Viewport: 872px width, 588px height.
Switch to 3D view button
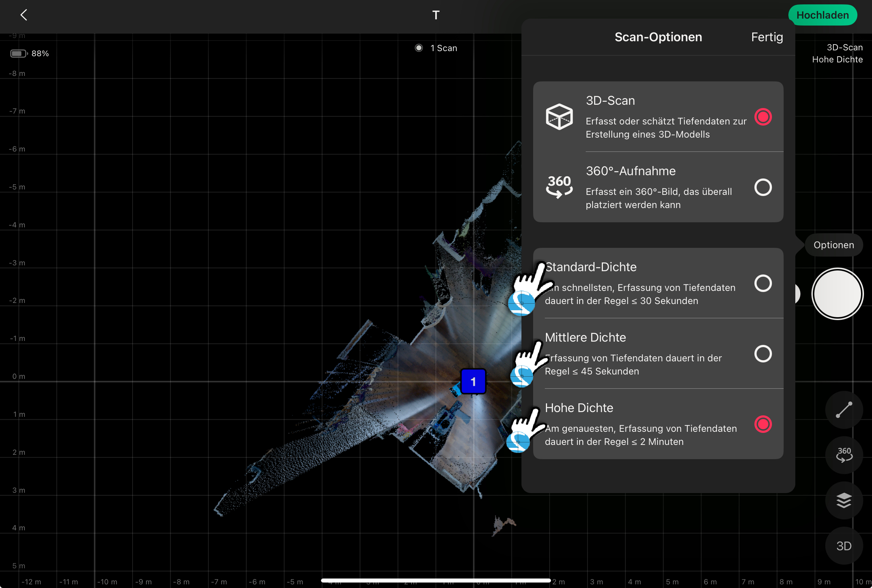click(844, 546)
